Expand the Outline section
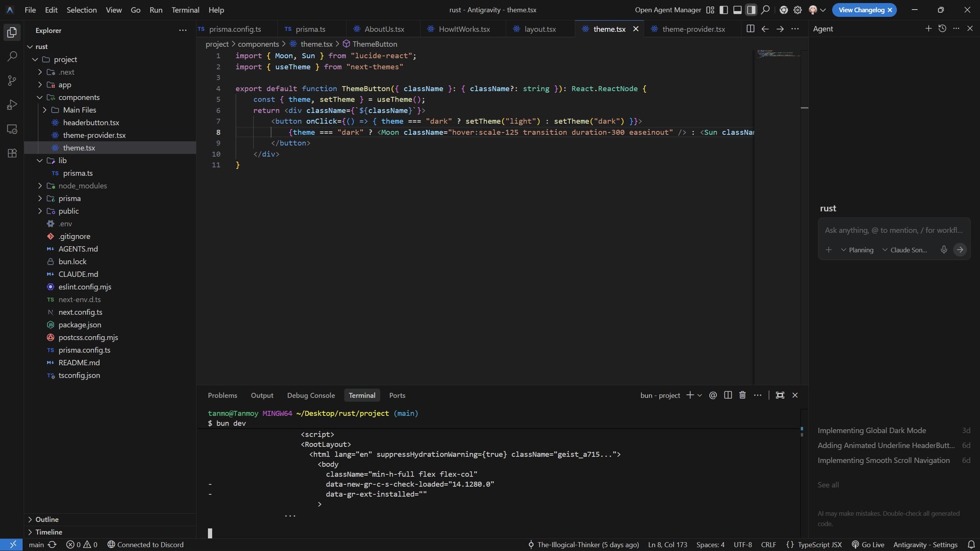980x551 pixels. [x=47, y=519]
